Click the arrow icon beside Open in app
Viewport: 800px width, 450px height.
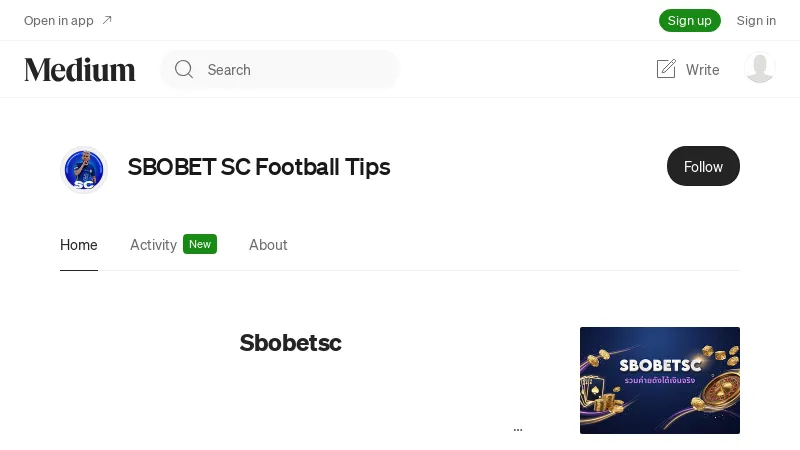[107, 20]
